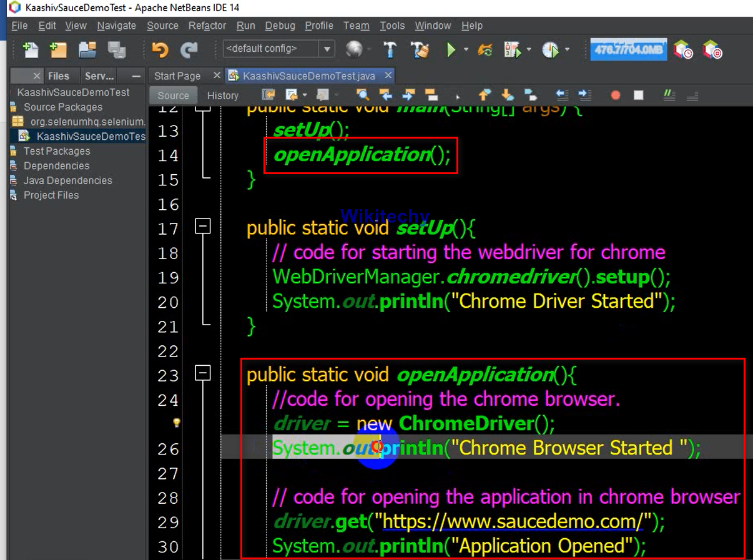Click the saucedemo.com URL link

coord(512,521)
